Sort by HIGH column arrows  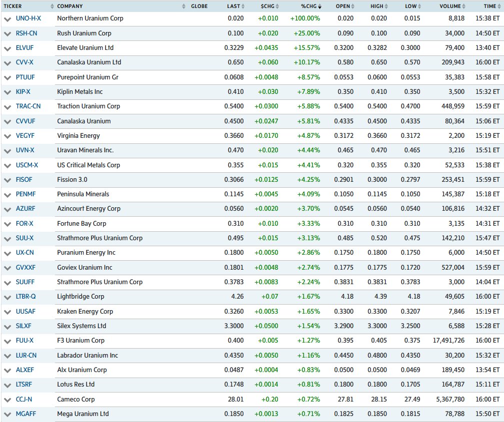[x=386, y=6]
